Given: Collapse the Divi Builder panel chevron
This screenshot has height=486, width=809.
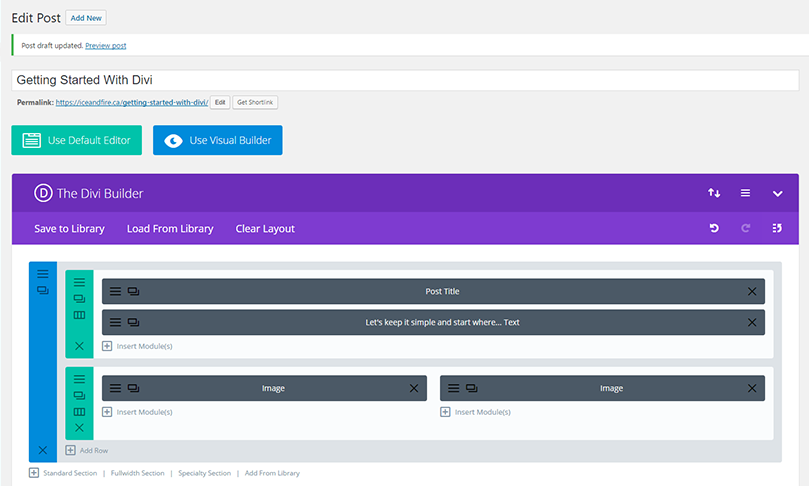Looking at the screenshot, I should pyautogui.click(x=778, y=193).
